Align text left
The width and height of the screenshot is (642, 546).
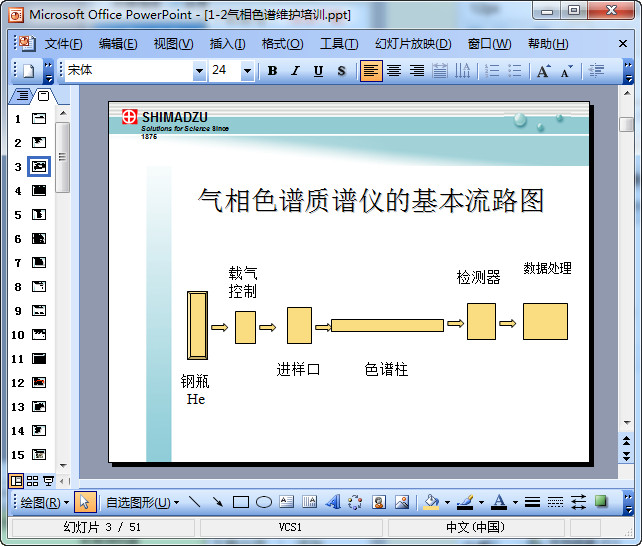point(371,71)
